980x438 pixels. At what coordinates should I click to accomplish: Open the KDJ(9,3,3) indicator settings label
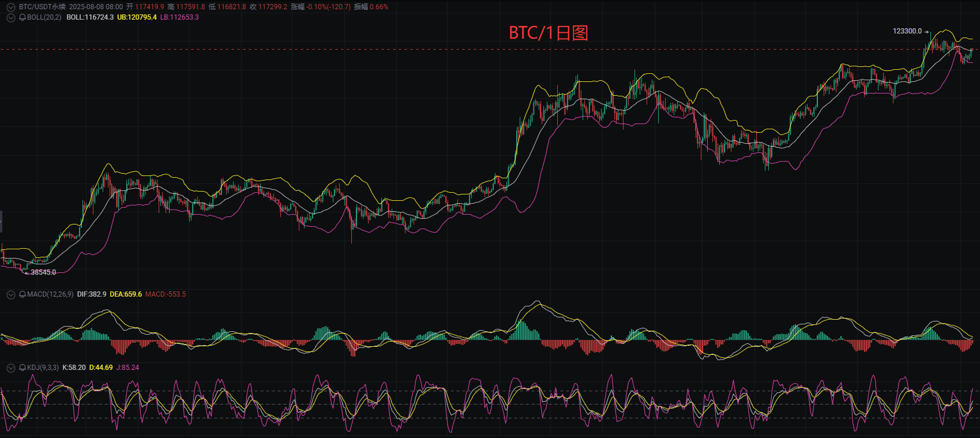point(43,368)
